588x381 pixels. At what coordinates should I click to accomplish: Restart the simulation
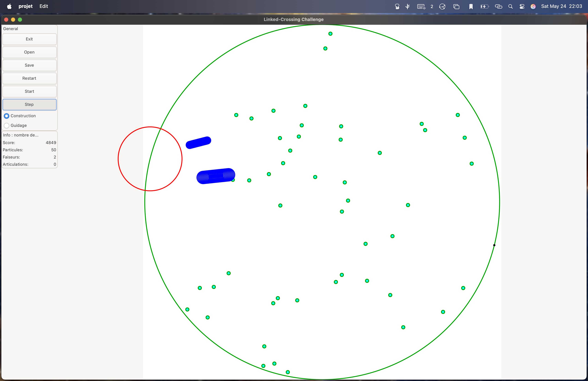29,78
